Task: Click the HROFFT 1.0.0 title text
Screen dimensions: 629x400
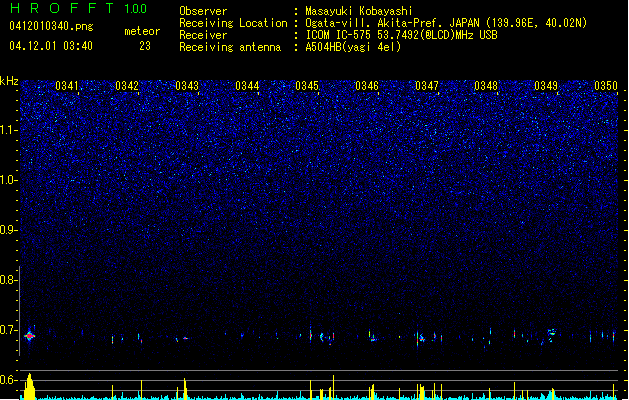Action: 78,8
